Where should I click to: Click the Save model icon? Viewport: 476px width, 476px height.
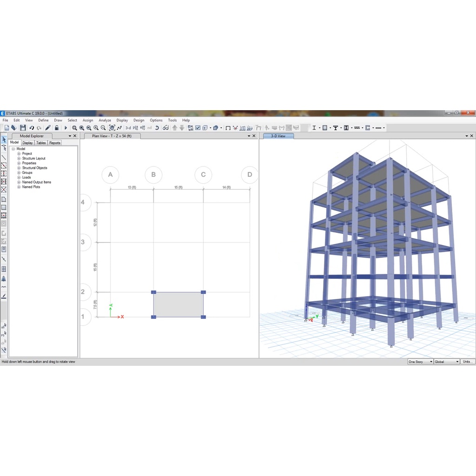(x=23, y=128)
